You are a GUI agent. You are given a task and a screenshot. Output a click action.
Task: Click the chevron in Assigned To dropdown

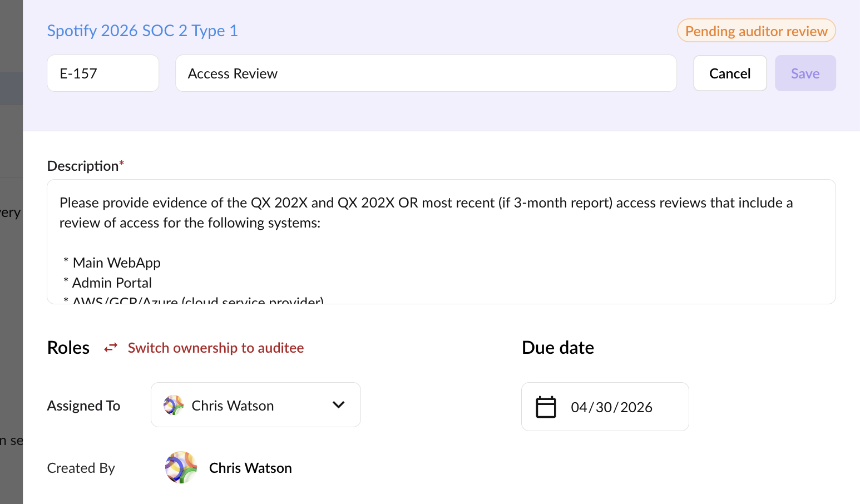pyautogui.click(x=338, y=405)
